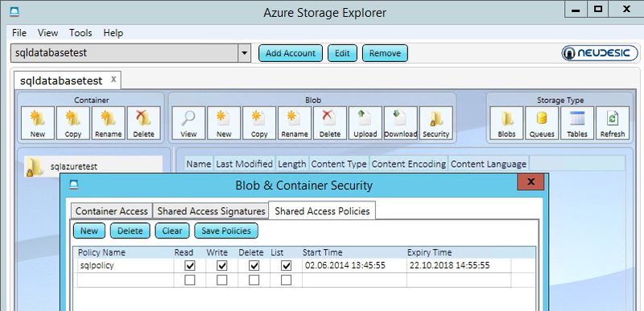
Task: Switch storage type to Queues
Action: [542, 123]
